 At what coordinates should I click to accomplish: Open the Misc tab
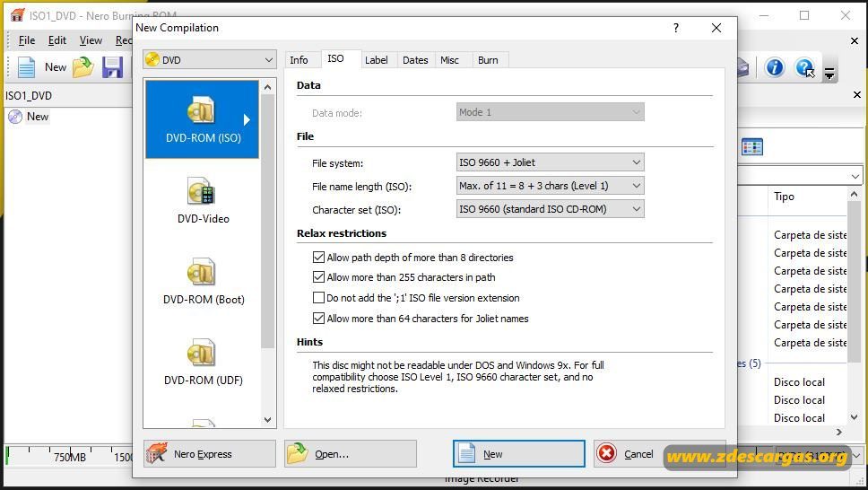tap(449, 60)
